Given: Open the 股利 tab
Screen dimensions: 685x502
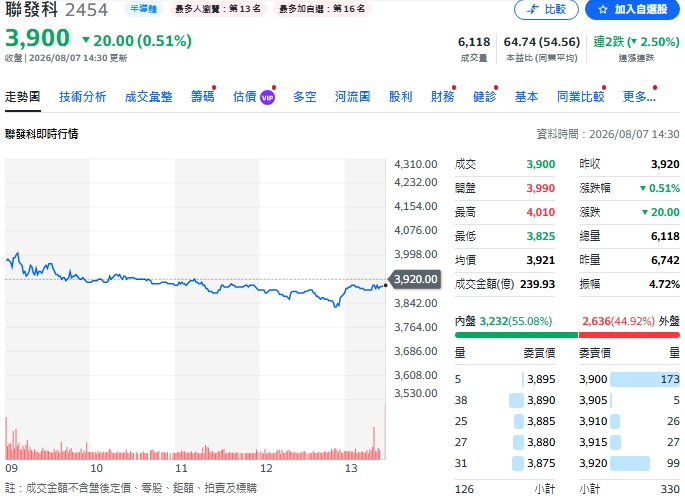Looking at the screenshot, I should 401,97.
